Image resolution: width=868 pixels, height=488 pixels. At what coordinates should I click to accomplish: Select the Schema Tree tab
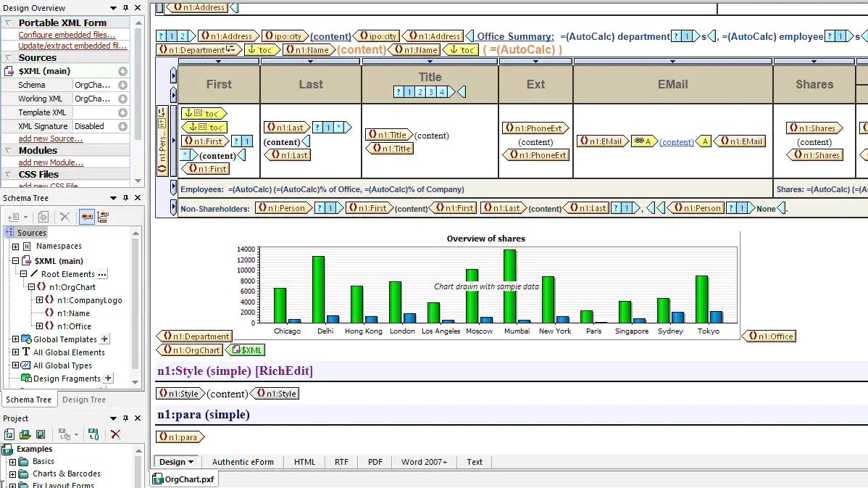click(x=28, y=400)
